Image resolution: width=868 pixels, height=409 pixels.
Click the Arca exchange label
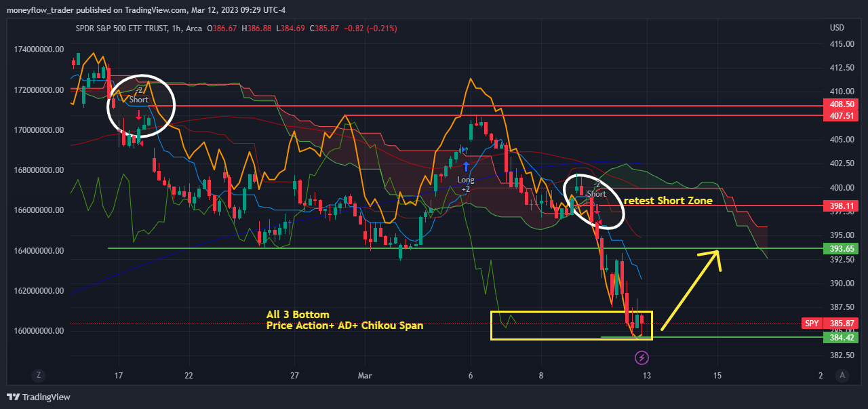(193, 28)
